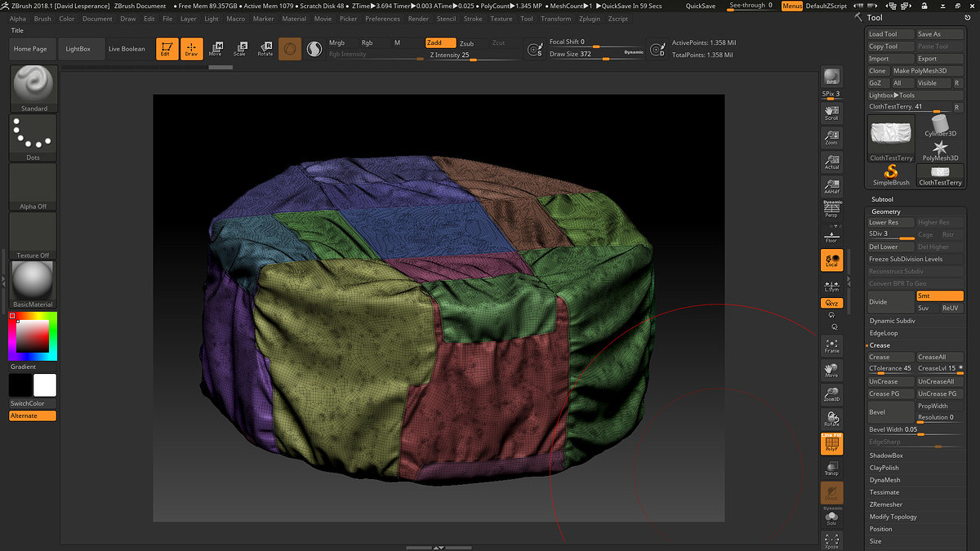Click the AAHalf icon
This screenshot has width=980, height=551.
point(831,186)
